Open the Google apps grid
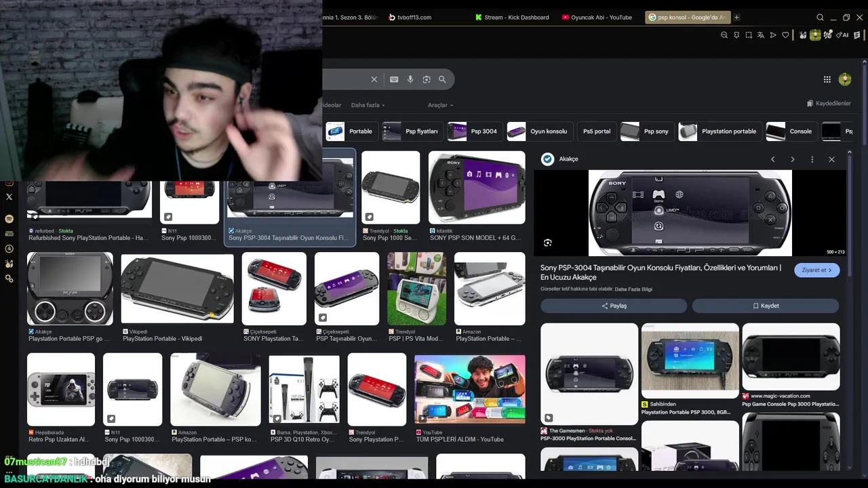This screenshot has width=868, height=488. (827, 79)
